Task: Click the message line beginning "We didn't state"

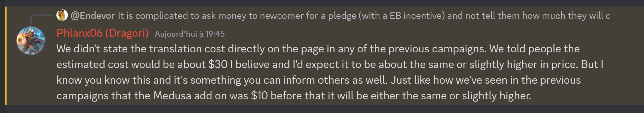Action: pos(318,49)
